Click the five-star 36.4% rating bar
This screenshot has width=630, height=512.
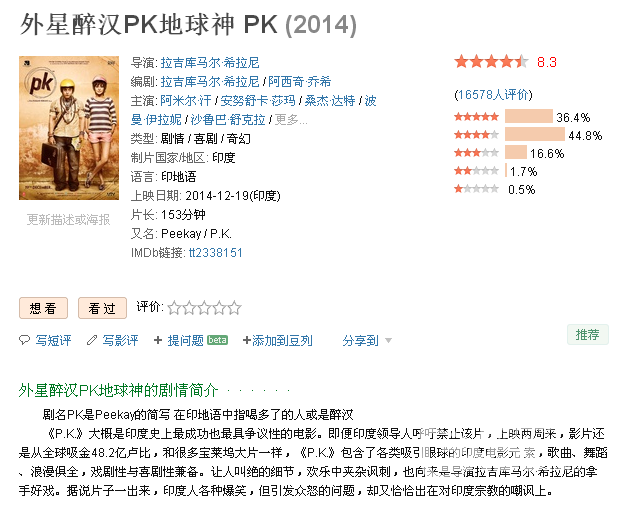pyautogui.click(x=529, y=117)
